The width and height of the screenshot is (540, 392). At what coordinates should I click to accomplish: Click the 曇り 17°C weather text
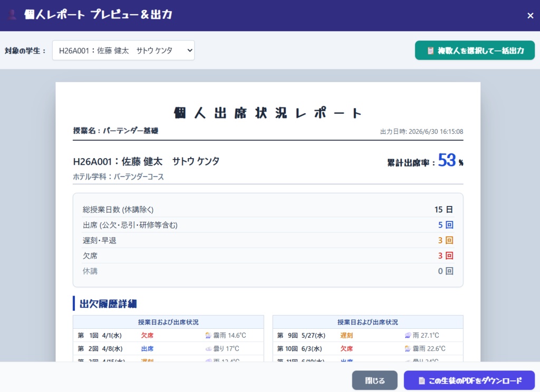[226, 349]
